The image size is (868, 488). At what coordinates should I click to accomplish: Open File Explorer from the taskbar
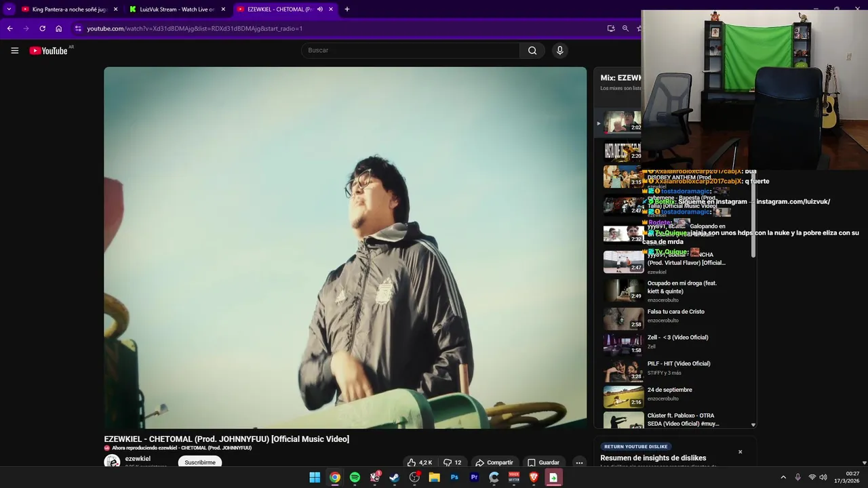(434, 477)
